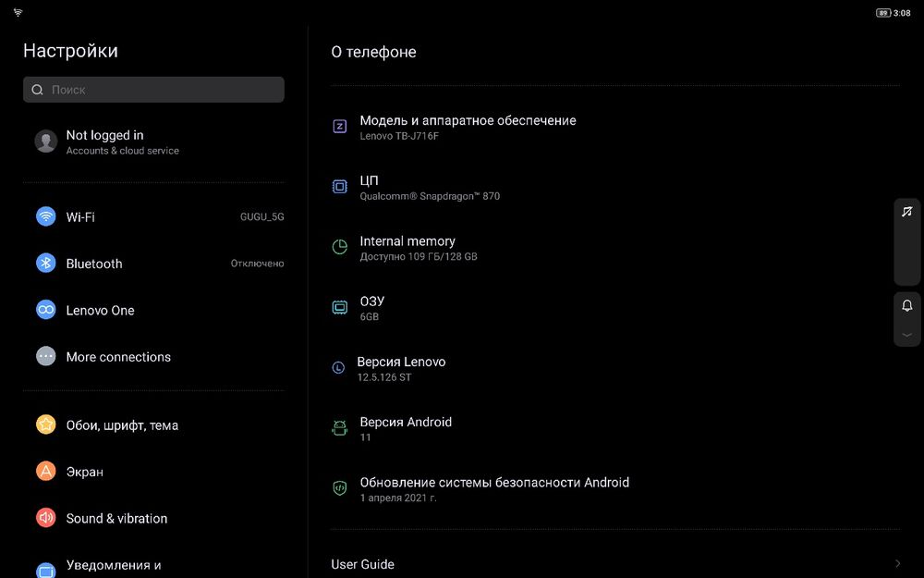Open More connections
The height and width of the screenshot is (578, 924).
coord(153,356)
